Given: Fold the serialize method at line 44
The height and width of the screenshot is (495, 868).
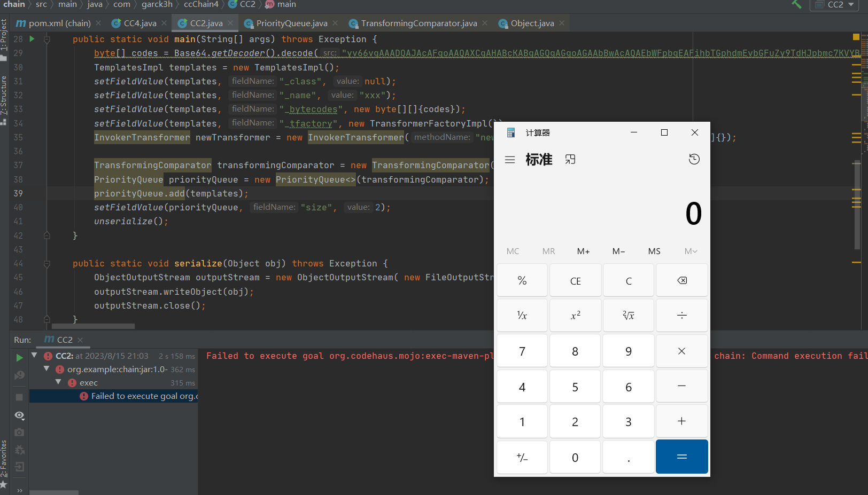Looking at the screenshot, I should 47,264.
